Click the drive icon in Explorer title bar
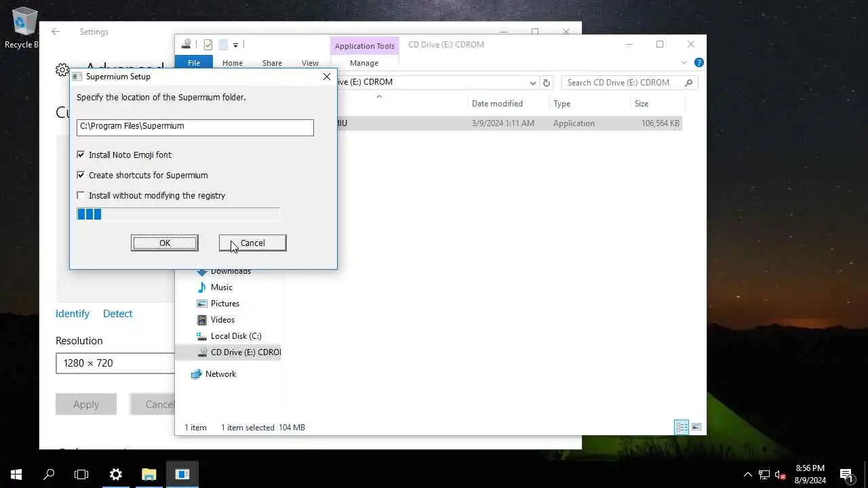Screen dimensions: 868x488 186,45
